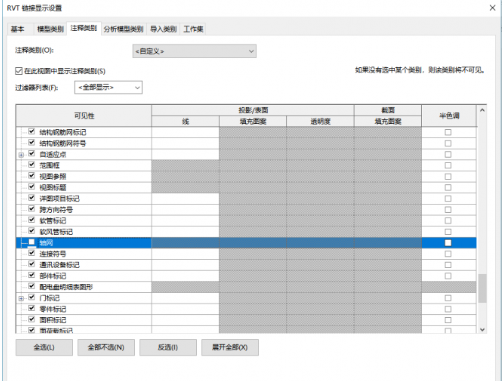The width and height of the screenshot is (503, 381).
Task: Click the 全选(L) button
Action: [44, 347]
